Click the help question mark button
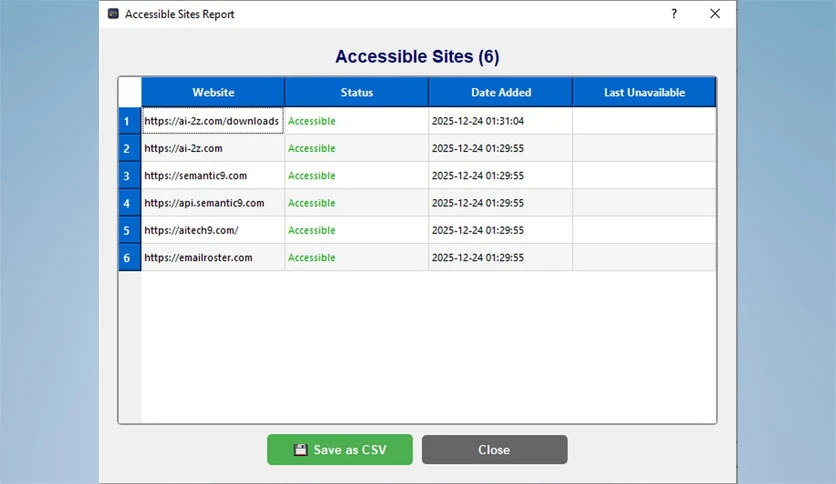The image size is (836, 484). coord(674,14)
